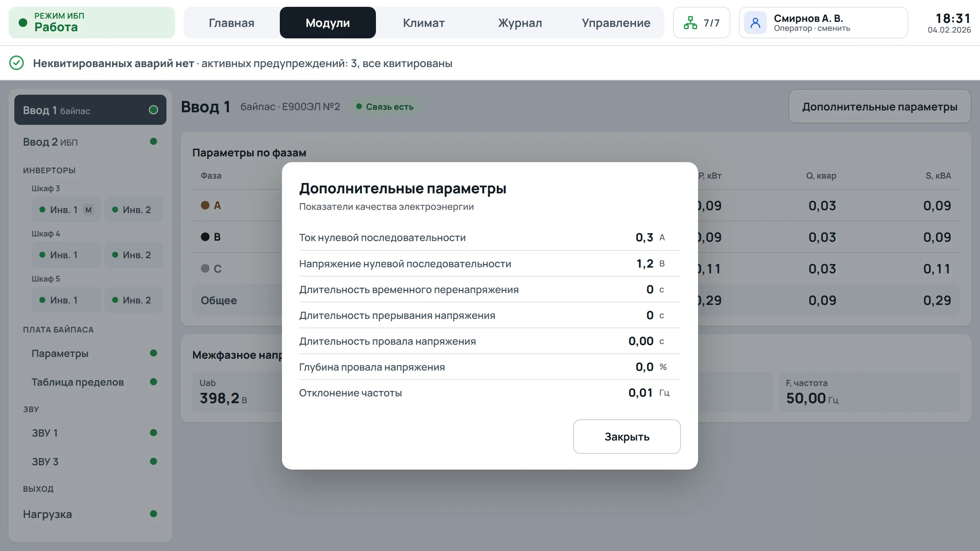This screenshot has height=551, width=980.
Task: Click Глубина провала напряжения row
Action: 490,367
